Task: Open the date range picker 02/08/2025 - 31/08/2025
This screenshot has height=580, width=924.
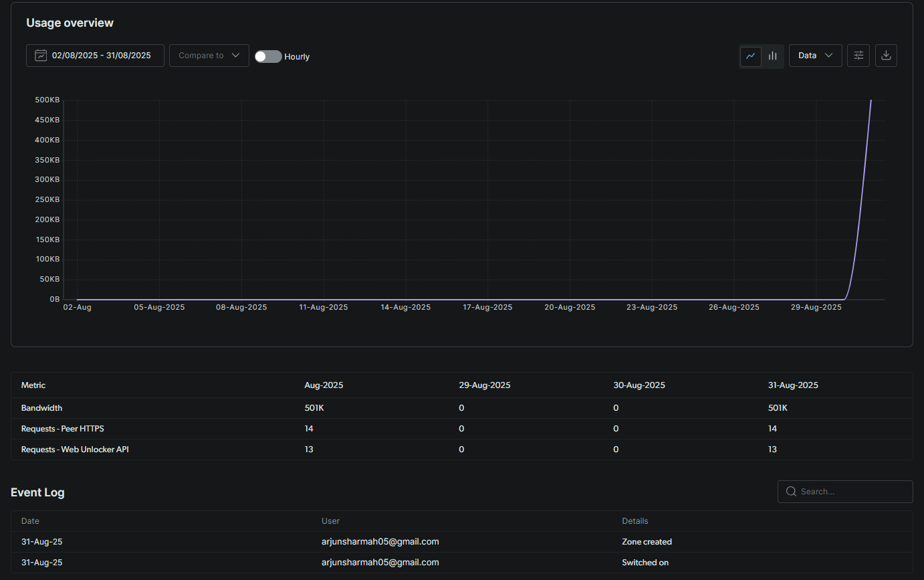Action: 95,56
